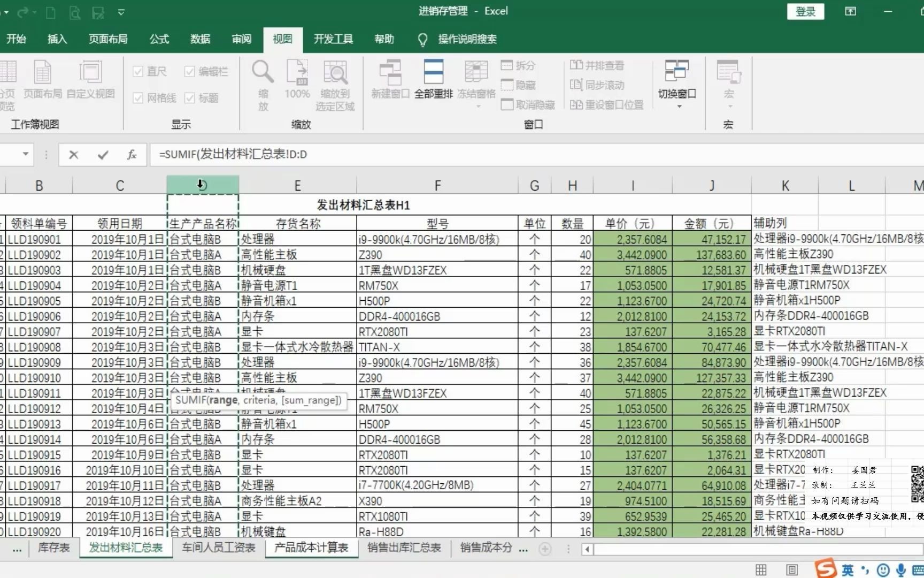Open the 审阅 (Review) ribbon tab
Viewport: 924px width, 578px height.
pyautogui.click(x=241, y=39)
